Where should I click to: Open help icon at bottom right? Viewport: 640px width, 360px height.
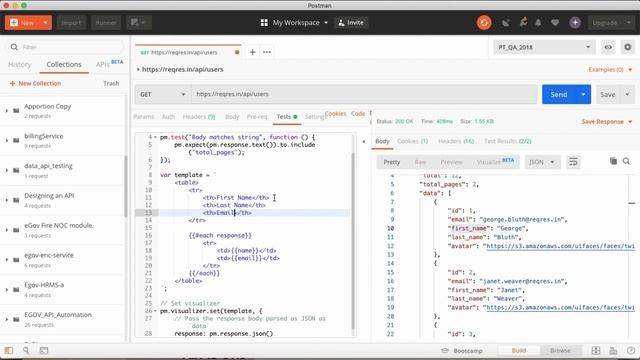click(x=631, y=350)
